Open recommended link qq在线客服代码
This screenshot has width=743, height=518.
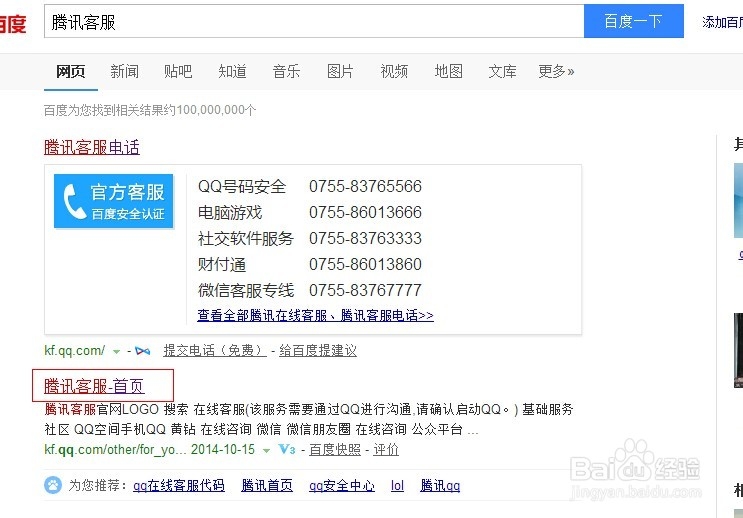[179, 485]
